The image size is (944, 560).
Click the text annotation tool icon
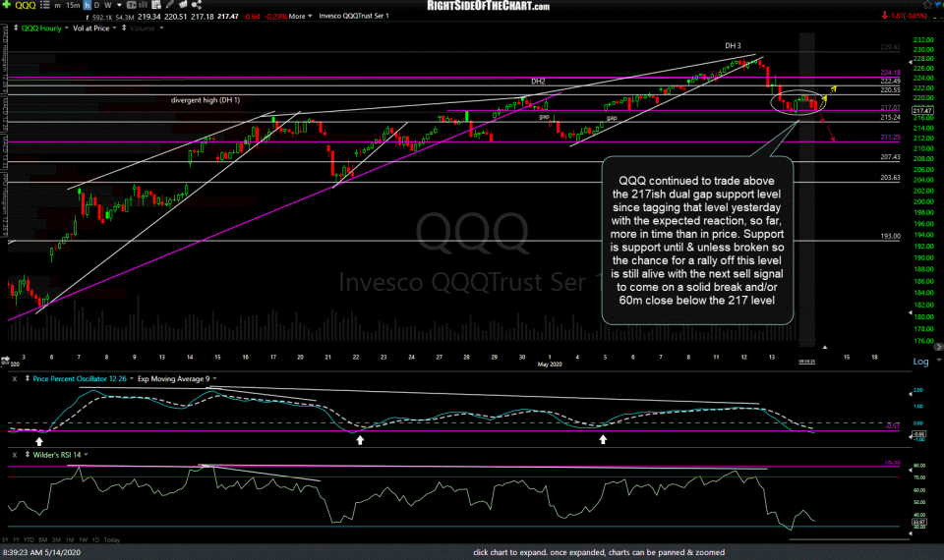(x=131, y=5)
